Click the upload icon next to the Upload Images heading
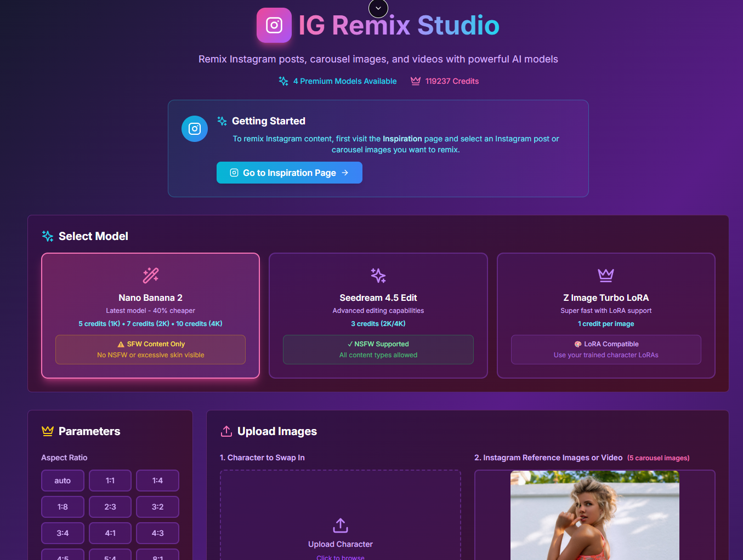This screenshot has height=560, width=743. [x=226, y=431]
